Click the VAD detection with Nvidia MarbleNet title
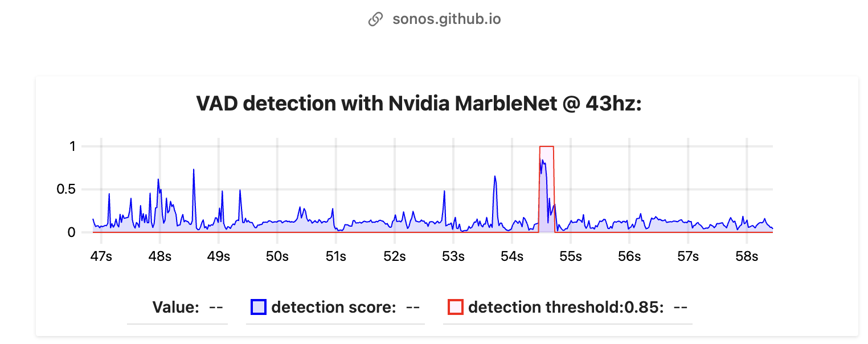The height and width of the screenshot is (344, 868). click(x=419, y=104)
